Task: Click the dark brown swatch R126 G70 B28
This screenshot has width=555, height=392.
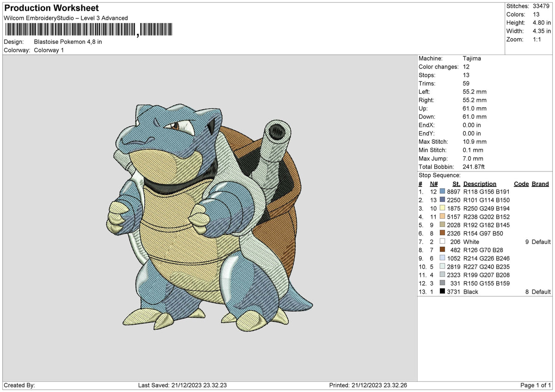Action: coord(442,250)
